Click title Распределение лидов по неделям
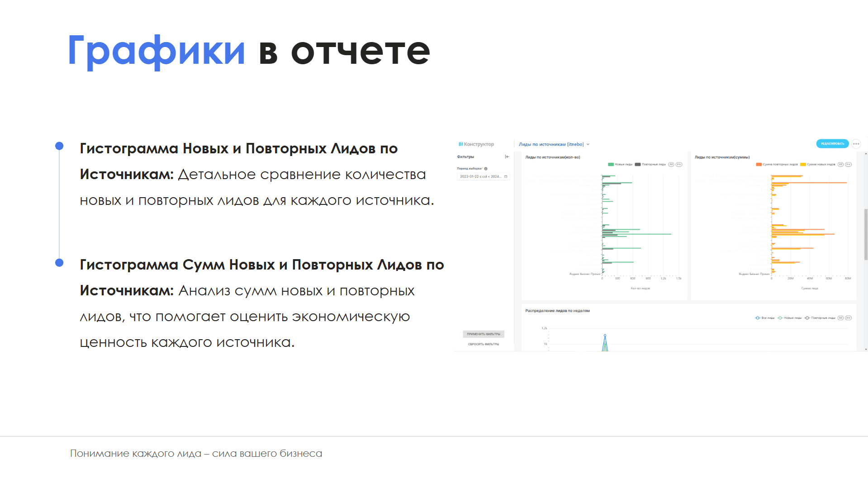The image size is (868, 488). (557, 311)
